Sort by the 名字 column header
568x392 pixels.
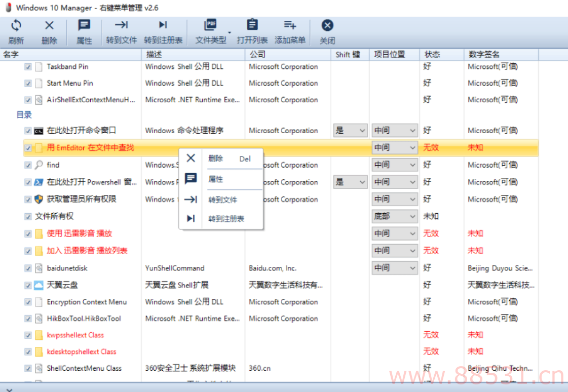tap(70, 54)
